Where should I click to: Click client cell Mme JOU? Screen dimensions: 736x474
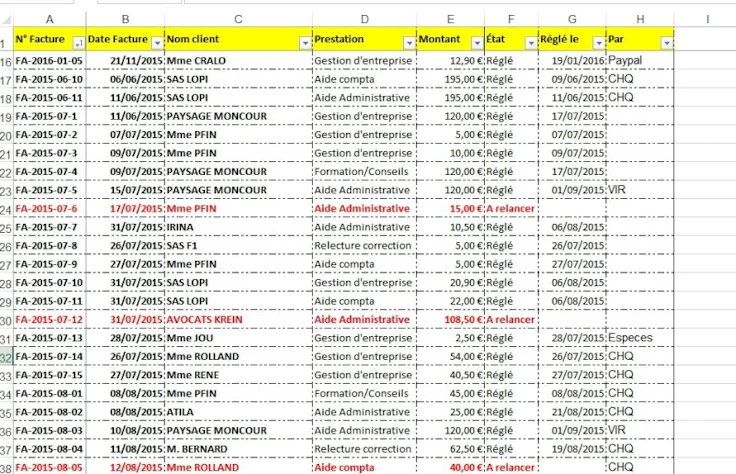tap(238, 338)
